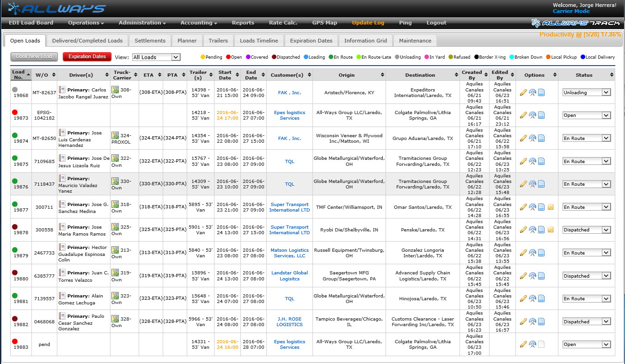The width and height of the screenshot is (625, 364).
Task: Switch to the Maintenance tab
Action: [415, 41]
